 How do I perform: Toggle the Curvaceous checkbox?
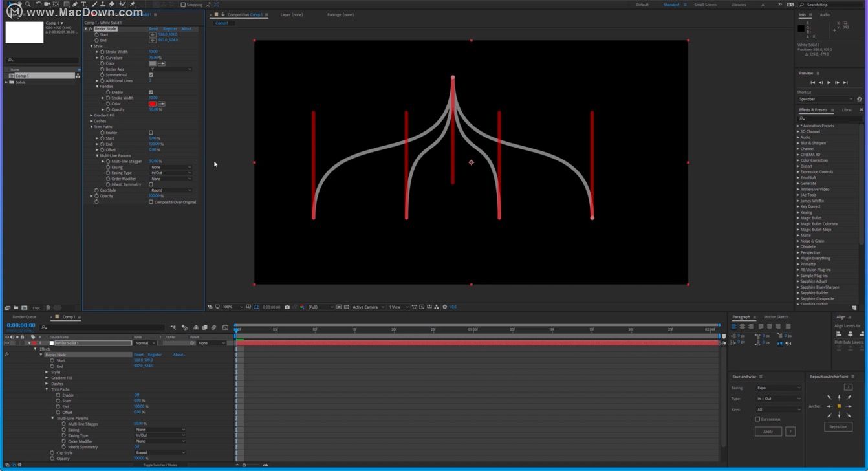(x=757, y=419)
